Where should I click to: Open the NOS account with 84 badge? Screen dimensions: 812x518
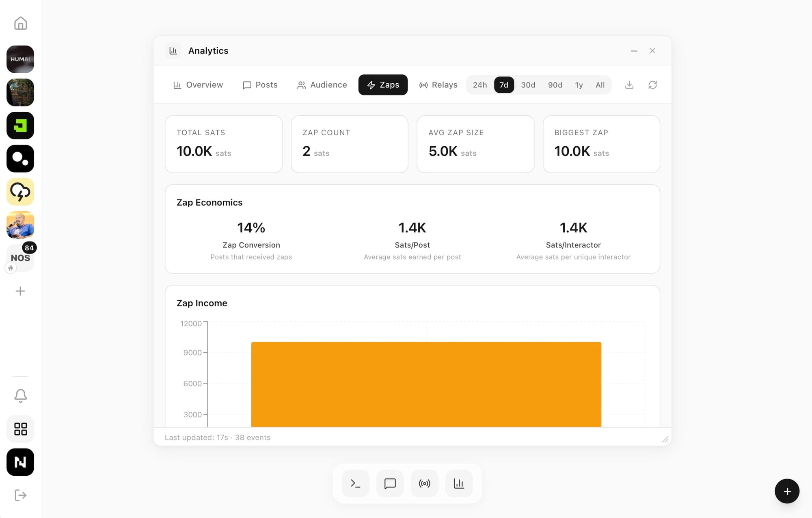20,258
